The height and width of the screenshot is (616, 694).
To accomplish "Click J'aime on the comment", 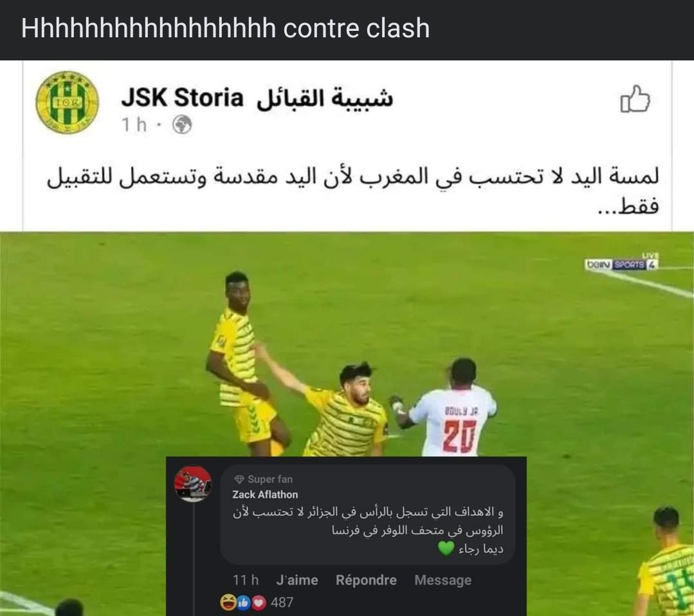I will tap(297, 580).
